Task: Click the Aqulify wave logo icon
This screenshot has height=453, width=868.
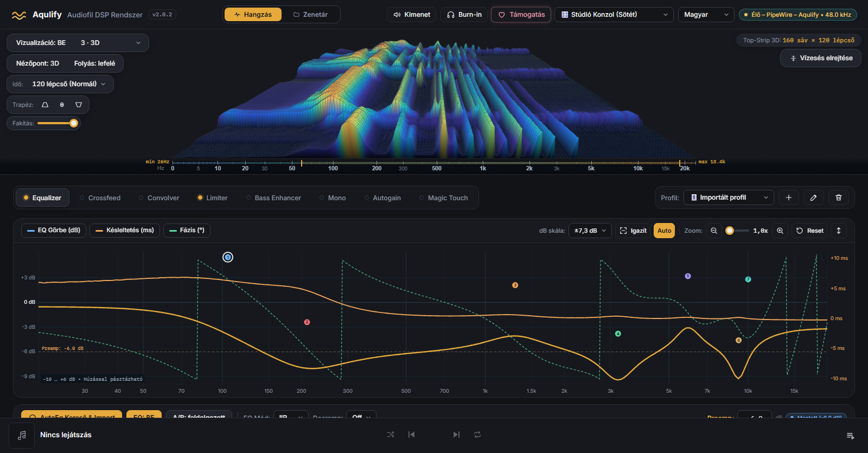Action: pos(19,15)
